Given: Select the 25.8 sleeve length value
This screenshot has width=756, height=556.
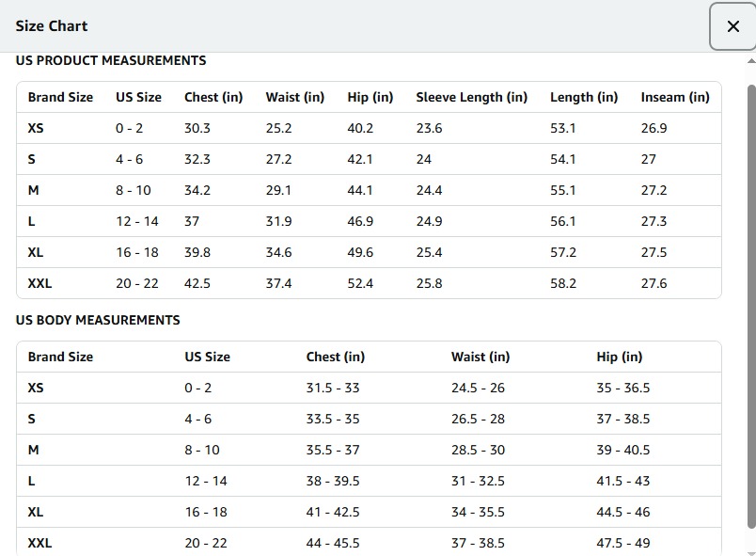Looking at the screenshot, I should [x=429, y=283].
